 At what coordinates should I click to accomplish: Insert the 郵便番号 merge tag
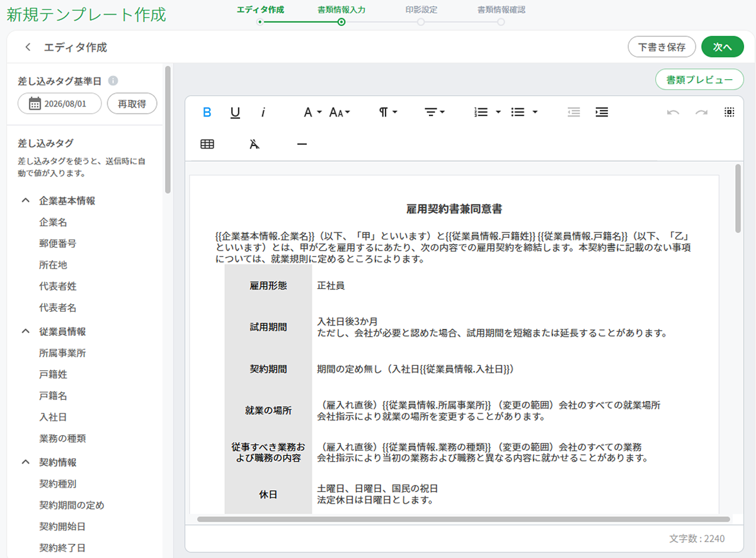coord(57,243)
